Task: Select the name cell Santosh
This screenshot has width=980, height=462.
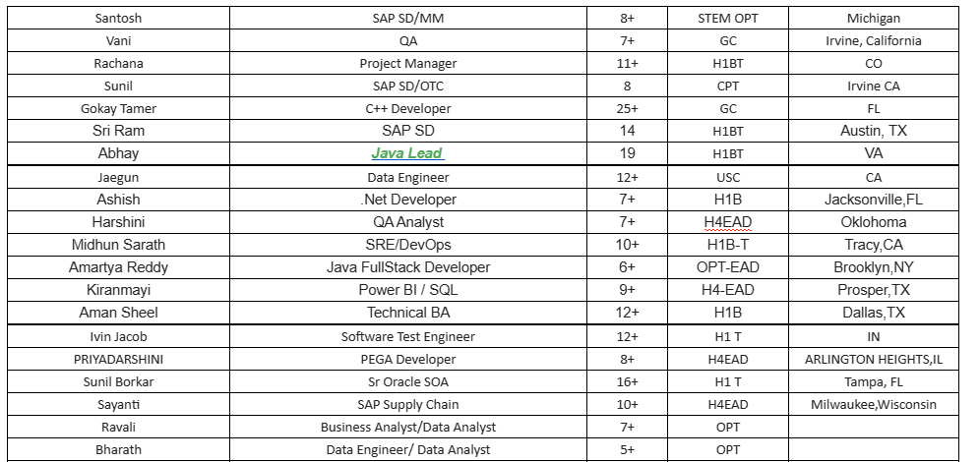Action: (118, 18)
